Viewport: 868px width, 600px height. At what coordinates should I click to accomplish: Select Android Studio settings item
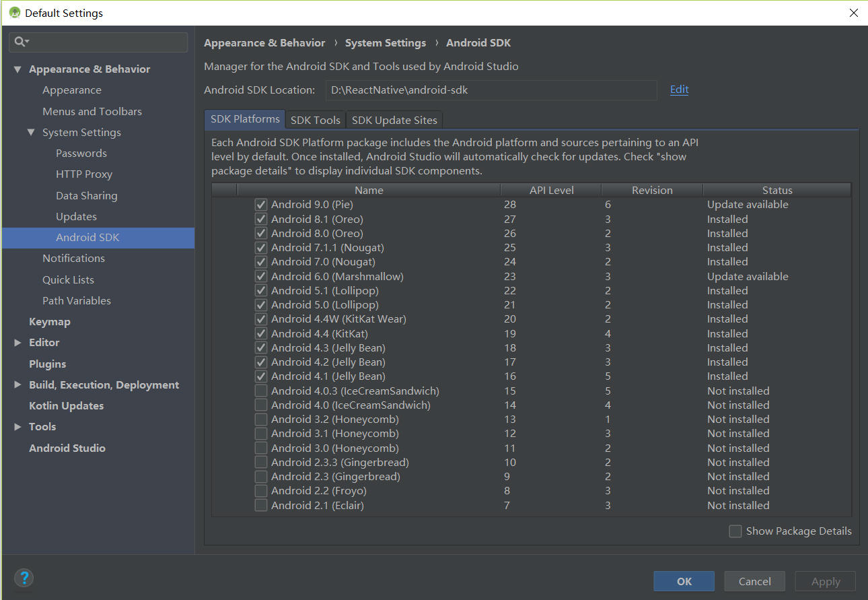(67, 448)
